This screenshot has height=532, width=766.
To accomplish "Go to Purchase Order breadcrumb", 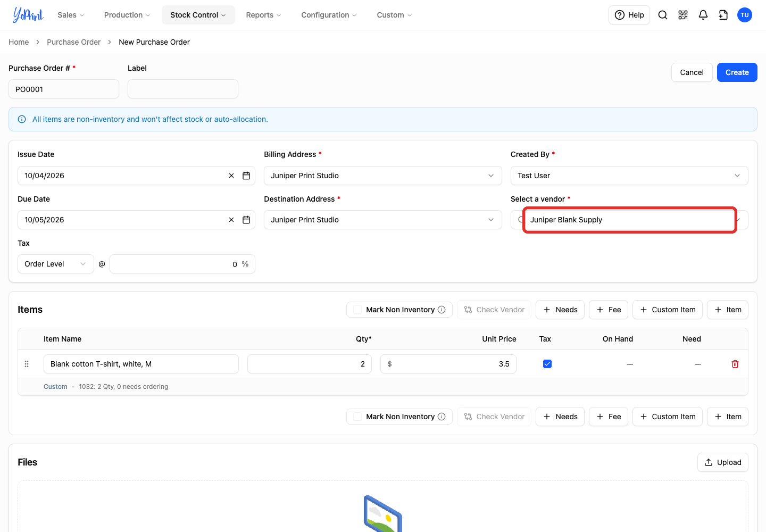I will coord(73,42).
